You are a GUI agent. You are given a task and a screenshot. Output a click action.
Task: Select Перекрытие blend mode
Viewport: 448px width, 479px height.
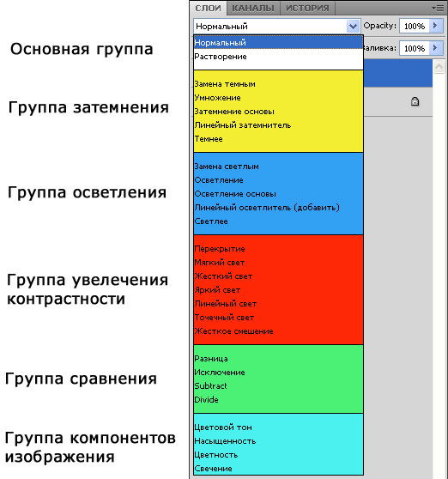pyautogui.click(x=278, y=249)
